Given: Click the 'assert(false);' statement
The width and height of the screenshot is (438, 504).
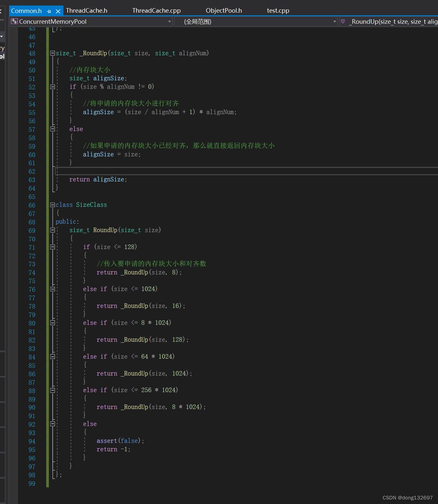Looking at the screenshot, I should (120, 441).
